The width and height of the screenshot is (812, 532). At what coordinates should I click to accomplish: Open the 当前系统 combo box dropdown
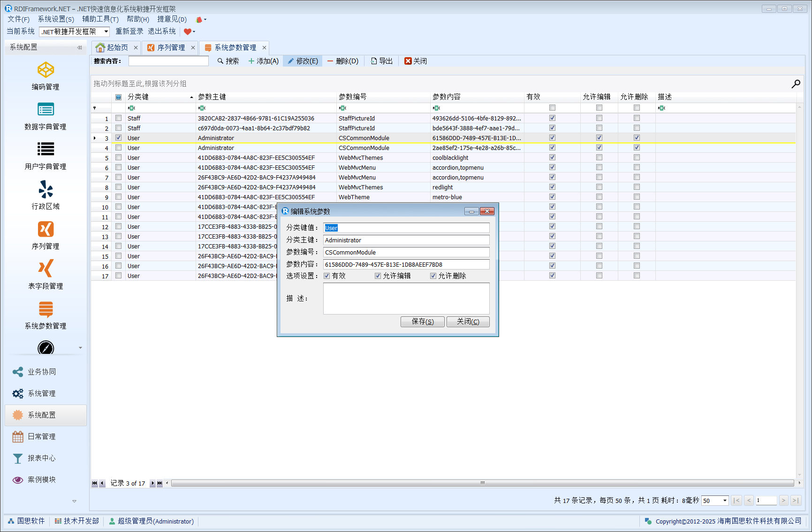[x=106, y=32]
